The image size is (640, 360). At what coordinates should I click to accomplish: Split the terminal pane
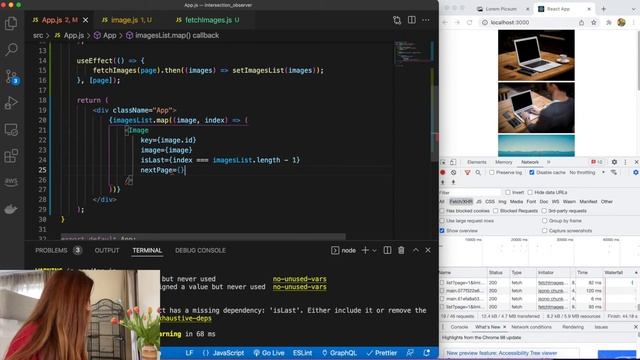387,250
